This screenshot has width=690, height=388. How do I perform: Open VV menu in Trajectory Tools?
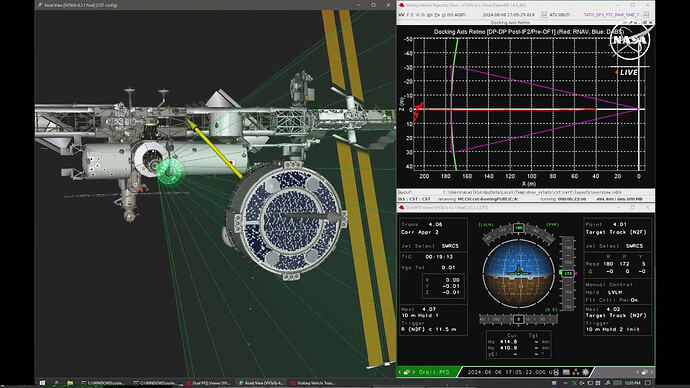click(401, 15)
